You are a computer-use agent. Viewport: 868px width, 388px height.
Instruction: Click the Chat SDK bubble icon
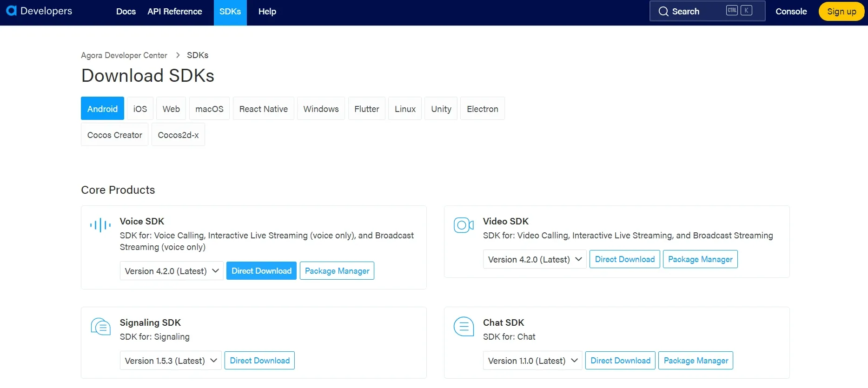pos(464,327)
